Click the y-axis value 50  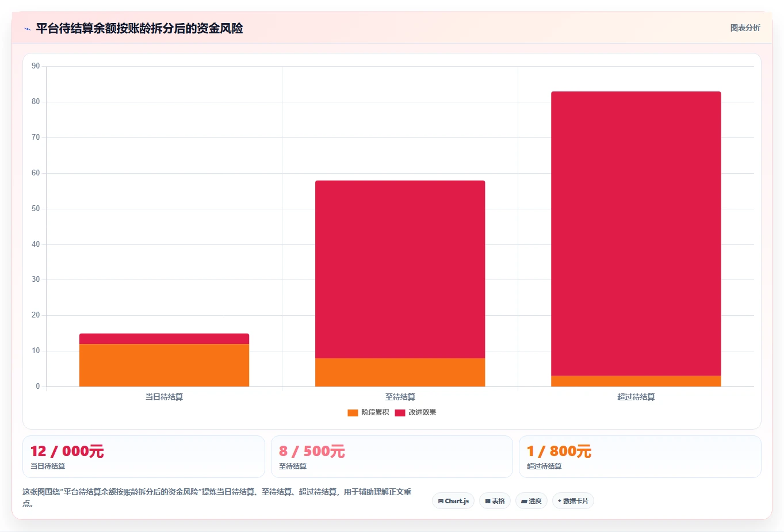(36, 209)
